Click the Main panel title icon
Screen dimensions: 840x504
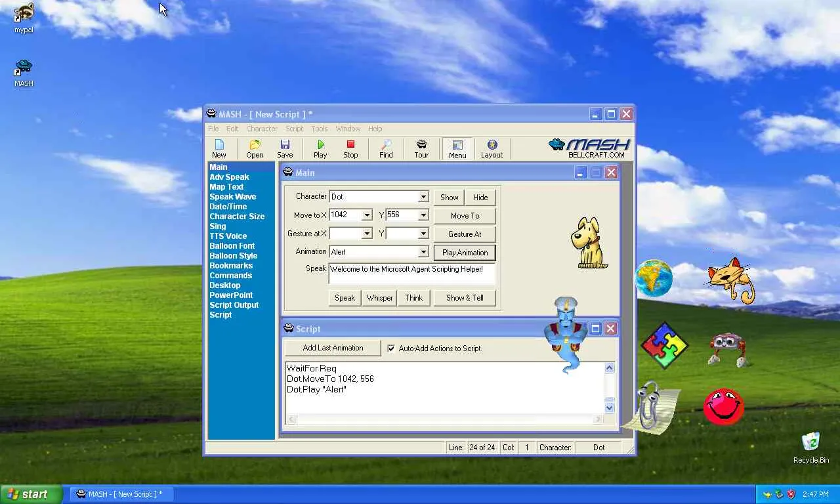288,173
